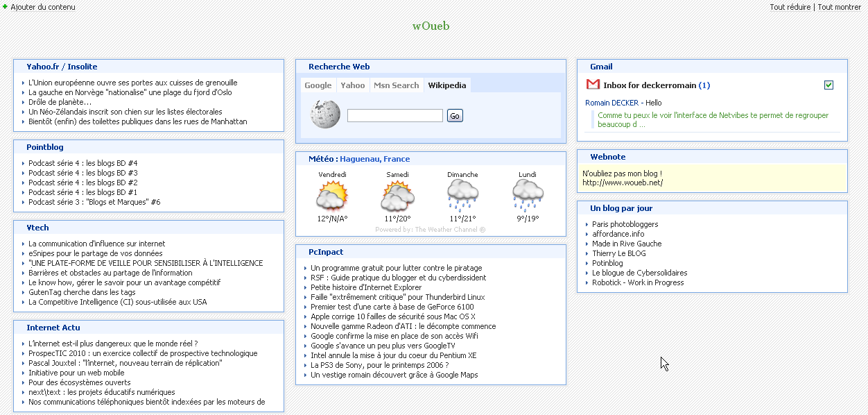Open La communication d'influence sur internet

97,244
